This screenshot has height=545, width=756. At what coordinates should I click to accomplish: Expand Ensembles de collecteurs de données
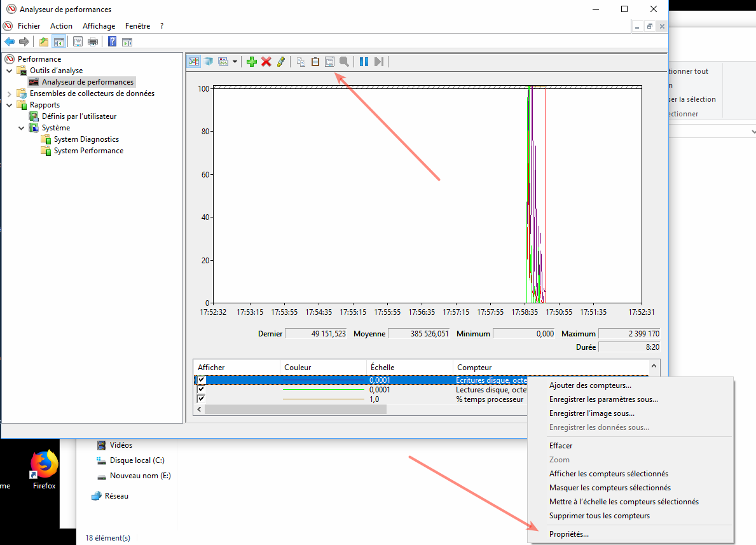9,93
